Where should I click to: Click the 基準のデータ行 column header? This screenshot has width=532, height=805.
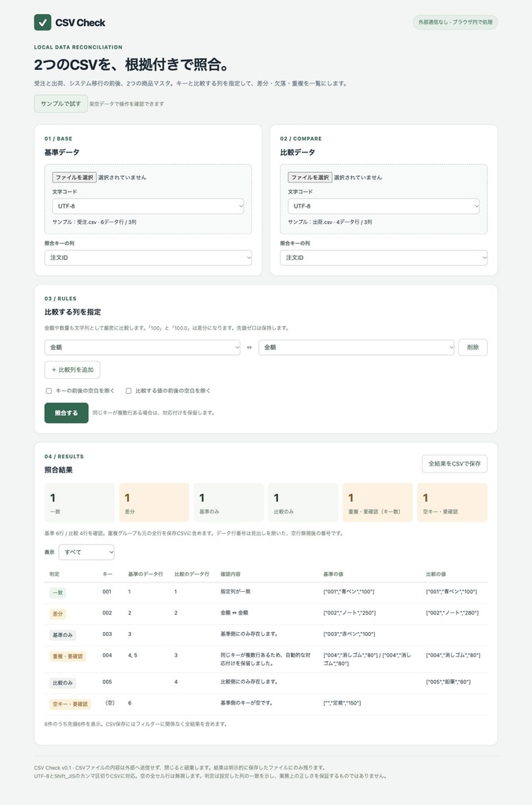(145, 574)
